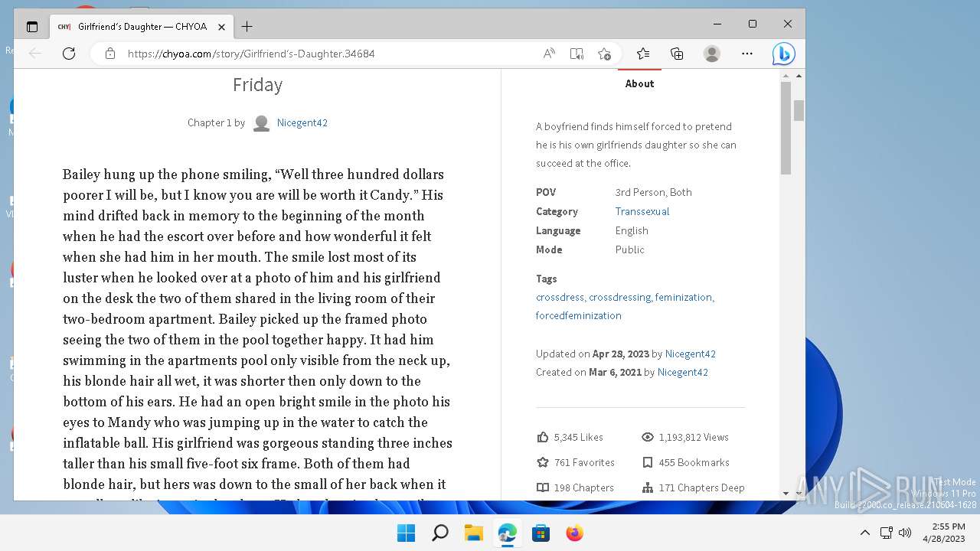Open the volume speaker tray icon
This screenshot has width=980, height=551.
904,533
